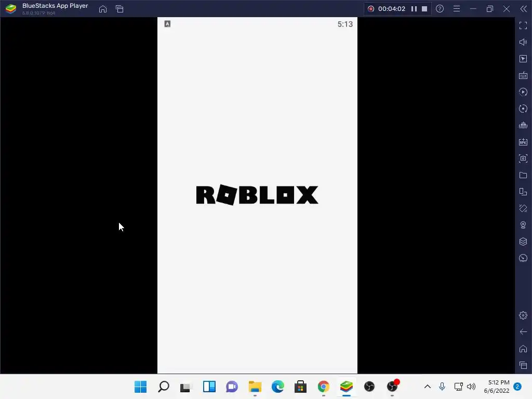This screenshot has width=532, height=399.
Task: Open macro recorder play icon
Action: pos(523,92)
